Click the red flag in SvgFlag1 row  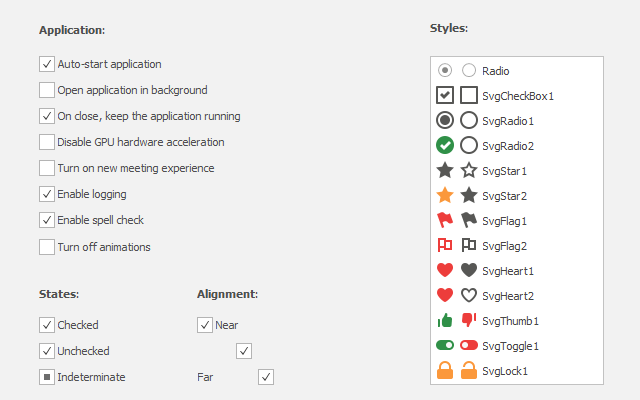[445, 220]
